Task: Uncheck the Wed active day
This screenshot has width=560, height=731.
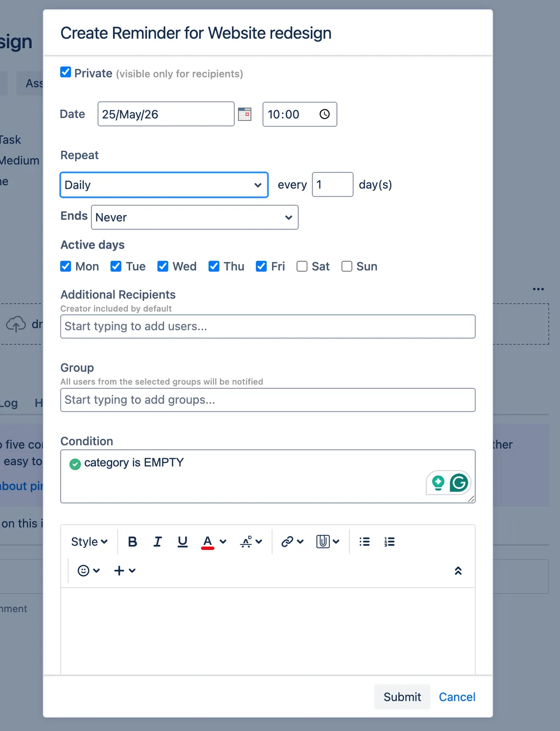Action: point(163,266)
